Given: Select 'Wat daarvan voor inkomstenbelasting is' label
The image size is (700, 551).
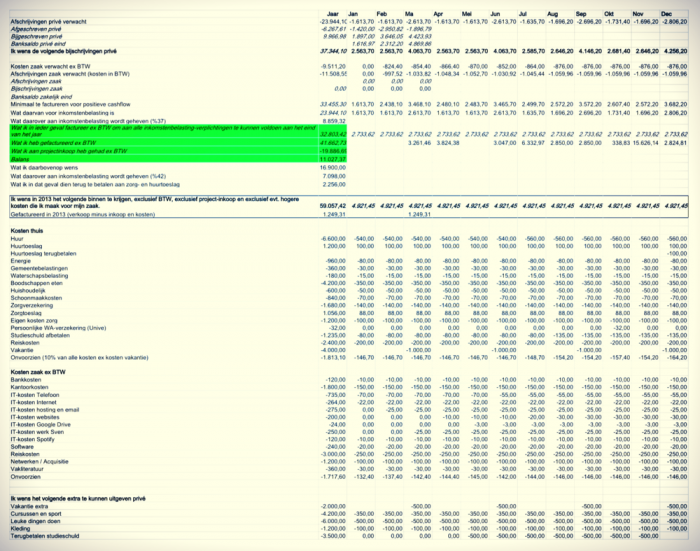Looking at the screenshot, I should click(x=62, y=113).
